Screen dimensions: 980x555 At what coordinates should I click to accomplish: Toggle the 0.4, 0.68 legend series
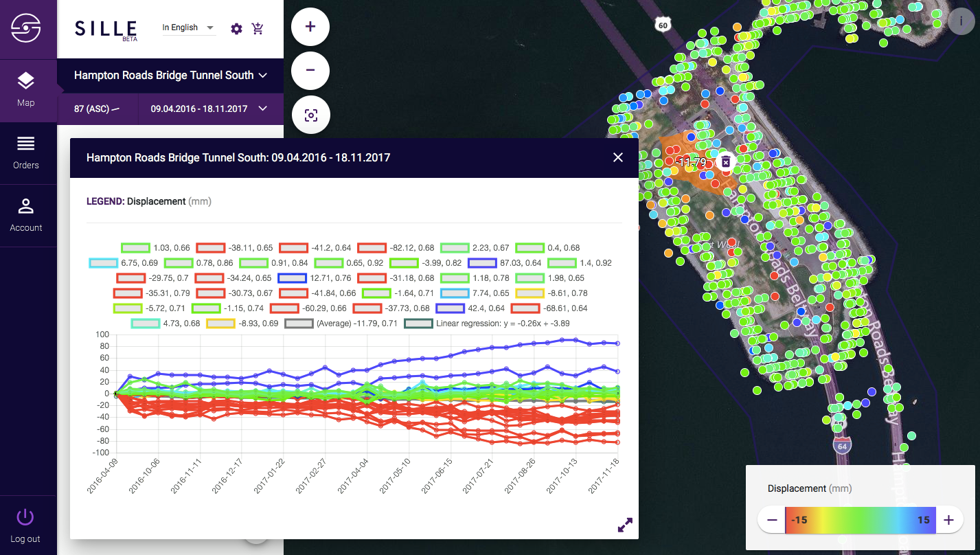pos(547,248)
